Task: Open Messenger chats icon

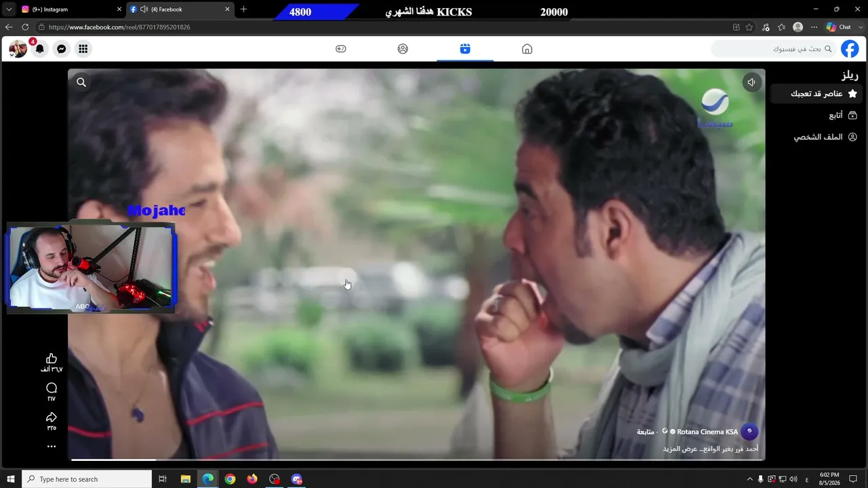Action: (x=61, y=49)
